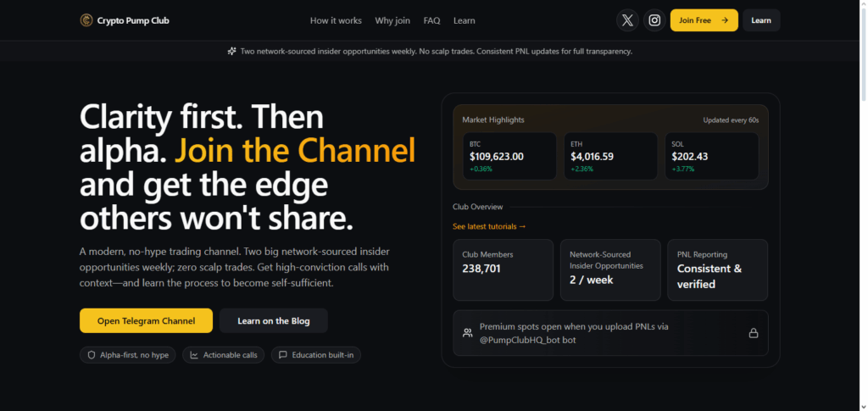The image size is (868, 411).
Task: Click the SOL +3.77% change value
Action: click(682, 169)
